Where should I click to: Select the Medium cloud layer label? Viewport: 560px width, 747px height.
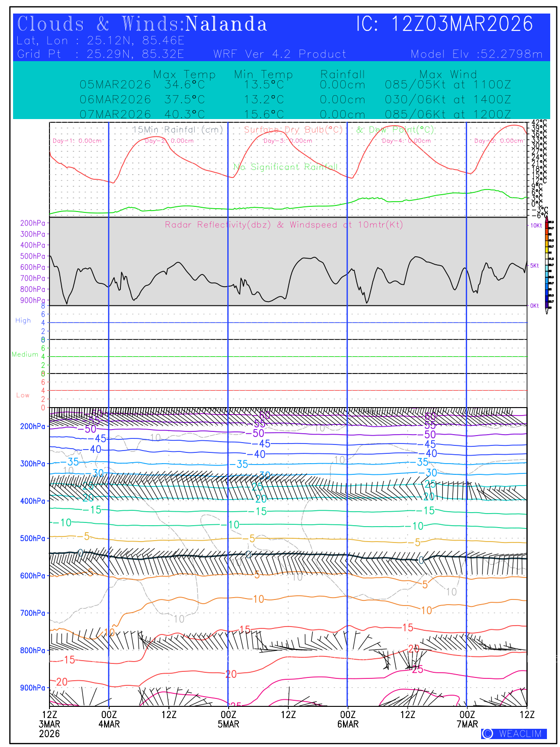tap(25, 354)
